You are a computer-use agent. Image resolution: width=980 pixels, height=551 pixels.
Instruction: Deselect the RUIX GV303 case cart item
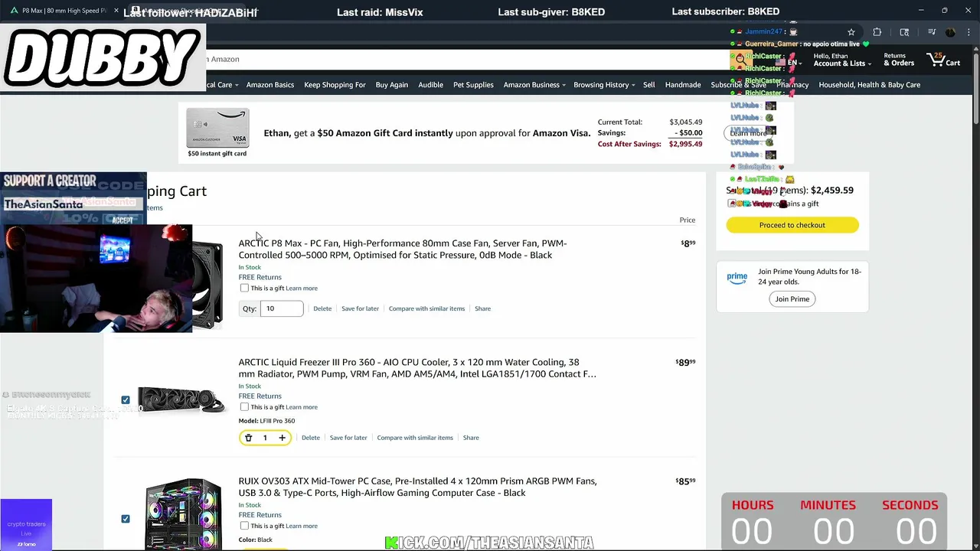pos(126,519)
